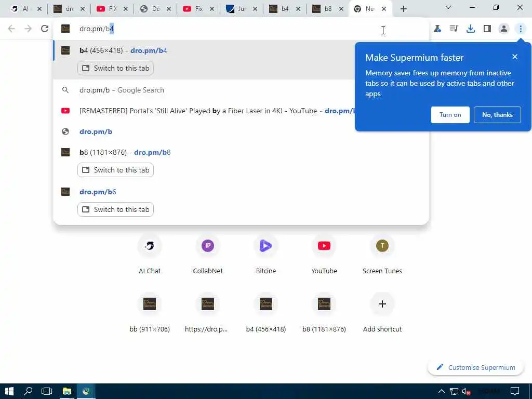This screenshot has width=532, height=399.
Task: Open the https://dro.p... shortcut
Action: pyautogui.click(x=208, y=312)
